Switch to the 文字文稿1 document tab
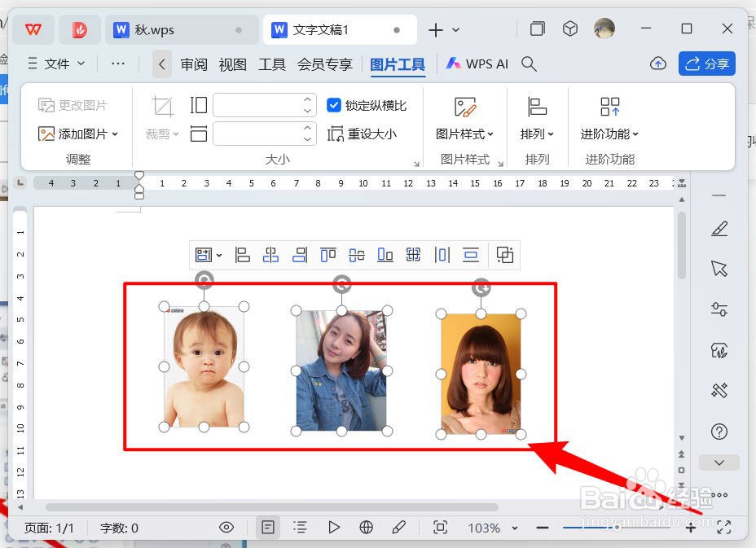 coord(340,30)
